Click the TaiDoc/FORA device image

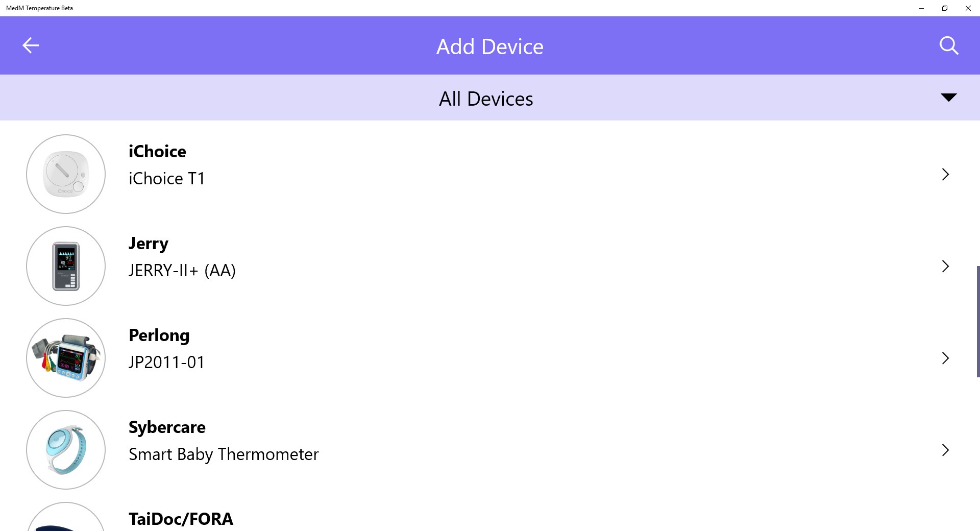[66, 517]
